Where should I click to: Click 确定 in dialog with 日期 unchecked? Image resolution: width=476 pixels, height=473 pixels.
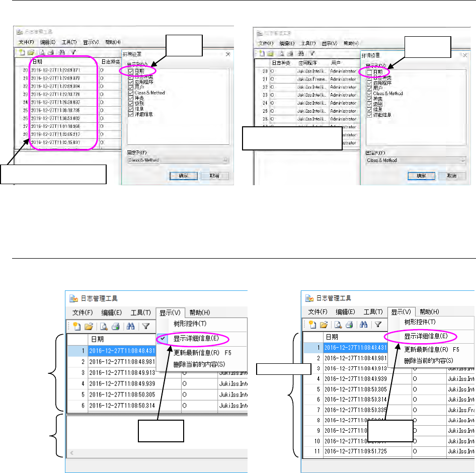pyautogui.click(x=421, y=176)
